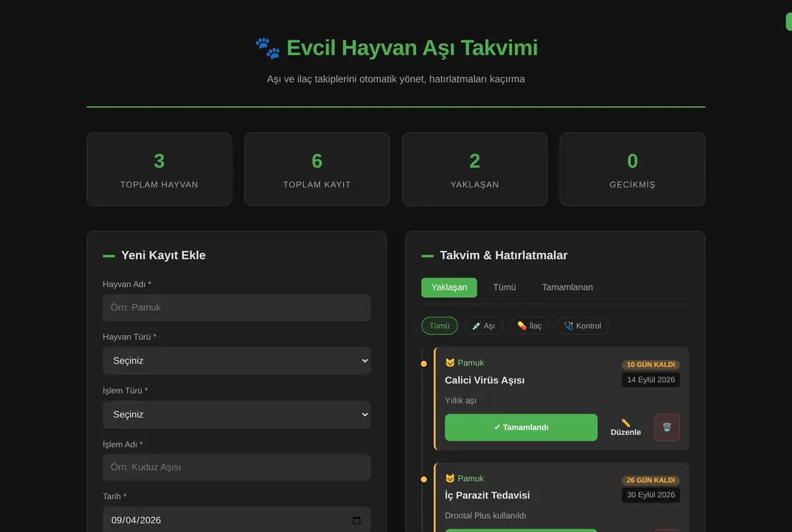Select the Tümü filter chip
792x532 pixels.
tap(440, 325)
